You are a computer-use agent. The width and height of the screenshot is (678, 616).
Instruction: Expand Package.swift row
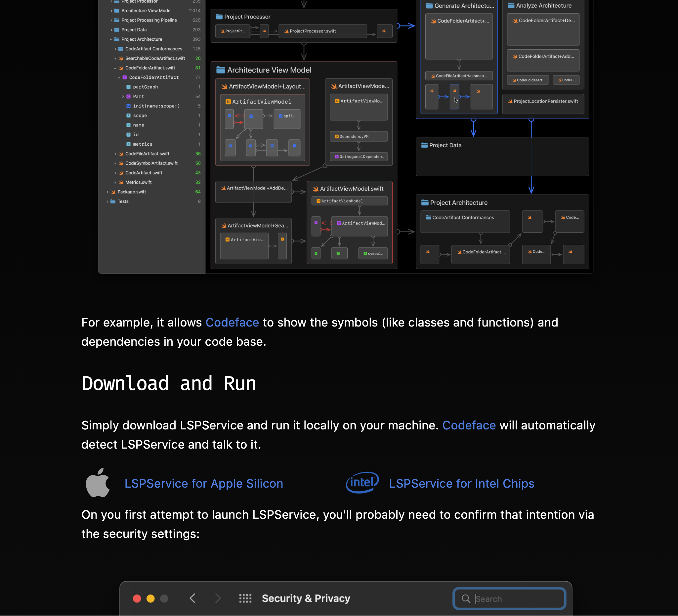(x=107, y=192)
